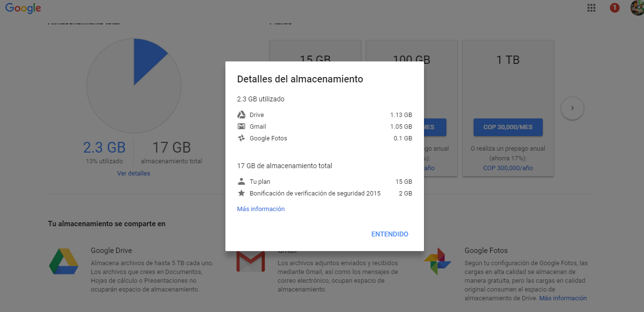
Task: Click the Google Fotos 0.1 GB value
Action: click(403, 138)
